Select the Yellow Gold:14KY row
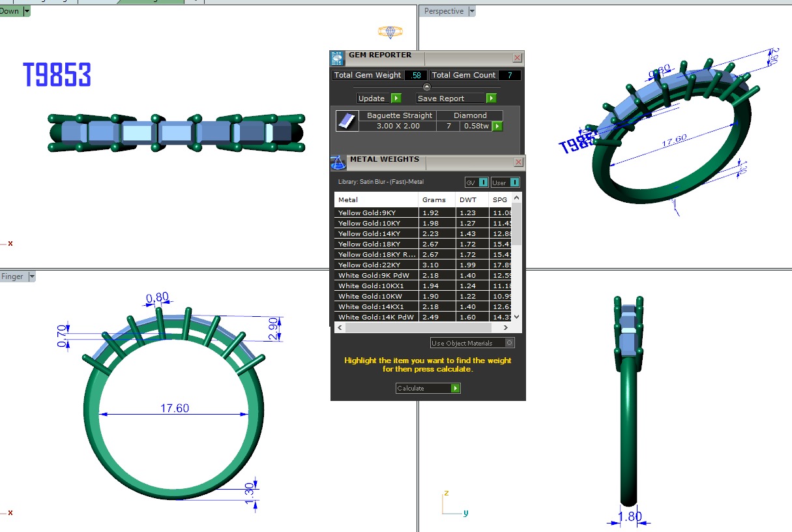 point(376,233)
